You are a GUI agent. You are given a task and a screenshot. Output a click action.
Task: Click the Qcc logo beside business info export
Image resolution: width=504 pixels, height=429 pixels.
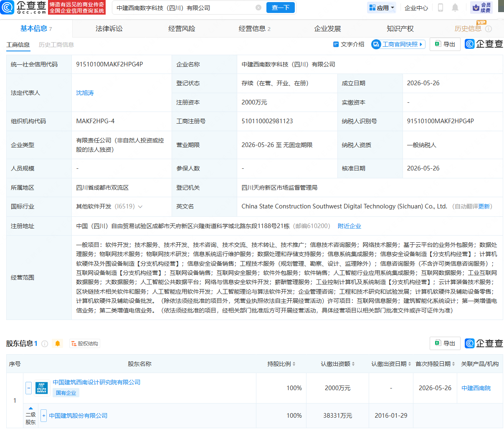484,44
